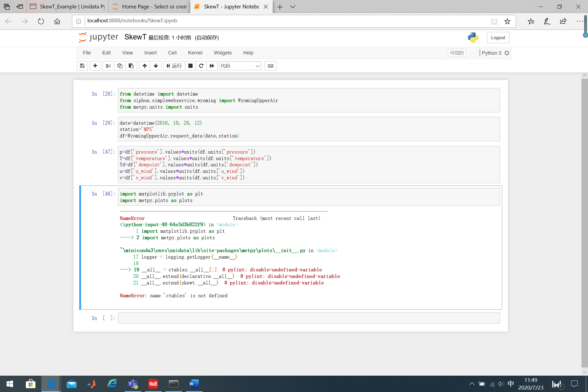Restart kernel using circular arrow icon
This screenshot has height=392, width=588.
pos(201,66)
